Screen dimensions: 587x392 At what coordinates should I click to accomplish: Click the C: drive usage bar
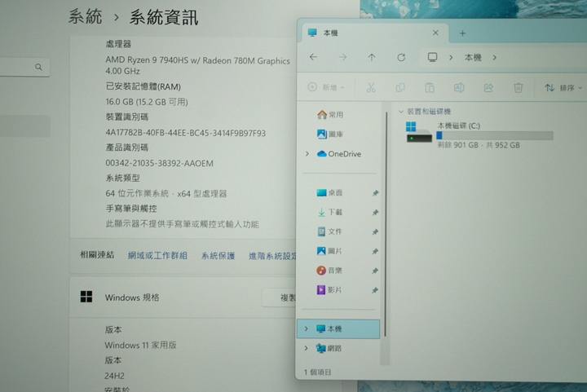click(x=495, y=135)
